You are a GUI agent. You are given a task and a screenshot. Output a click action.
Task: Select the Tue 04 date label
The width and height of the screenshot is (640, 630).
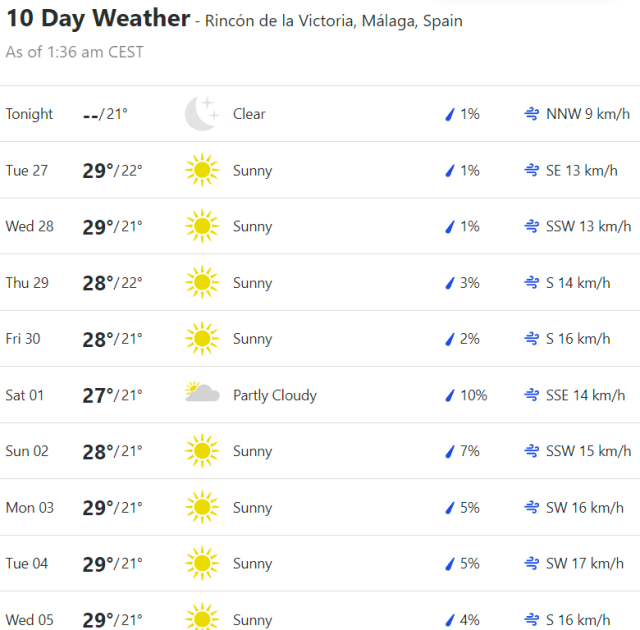coord(27,564)
